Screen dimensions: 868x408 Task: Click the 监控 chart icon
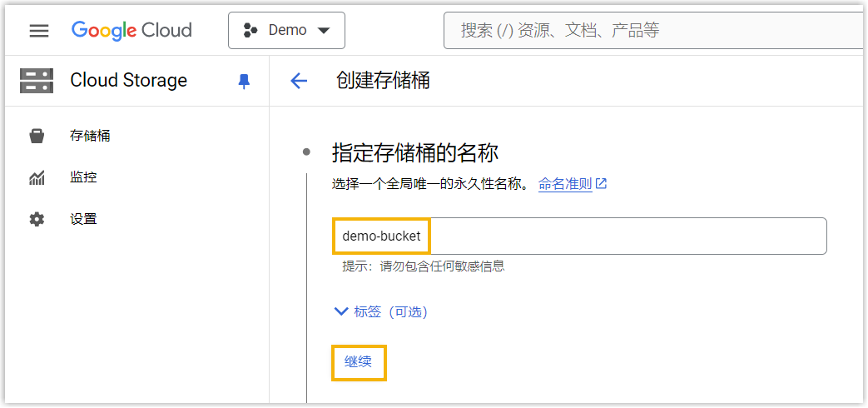[x=37, y=177]
